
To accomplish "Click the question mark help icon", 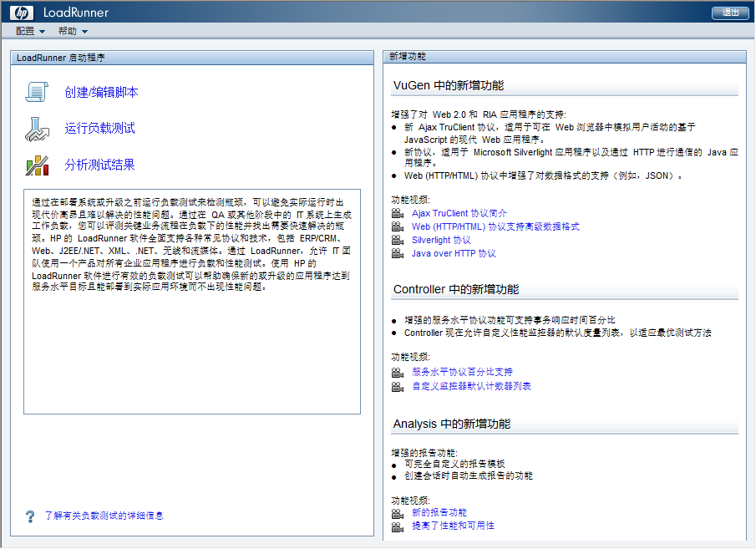I will pos(30,516).
